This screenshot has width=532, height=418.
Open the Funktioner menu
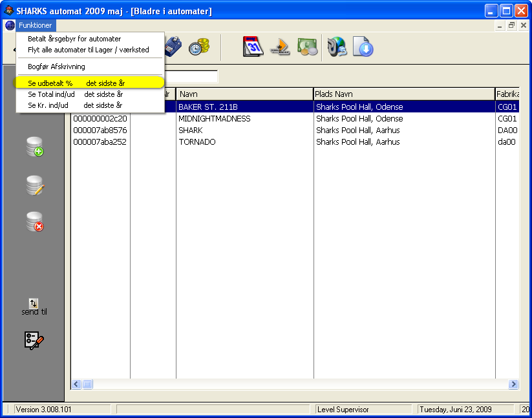(35, 25)
